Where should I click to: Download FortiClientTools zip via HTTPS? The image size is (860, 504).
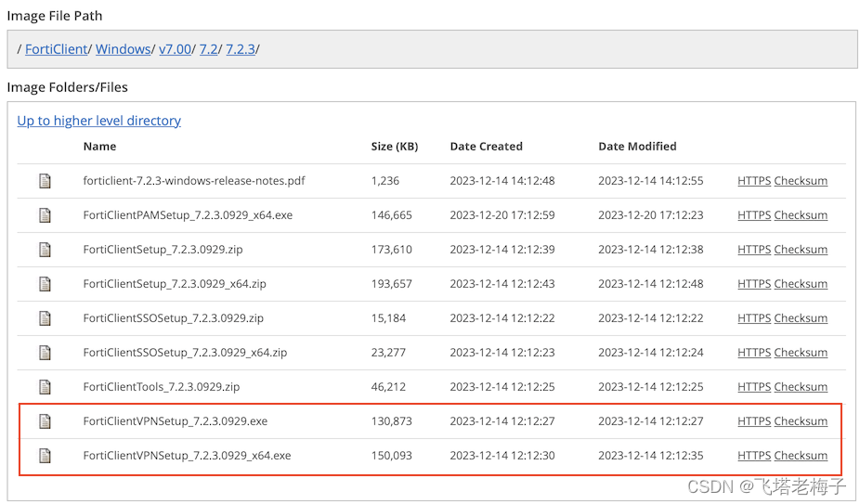pos(754,387)
